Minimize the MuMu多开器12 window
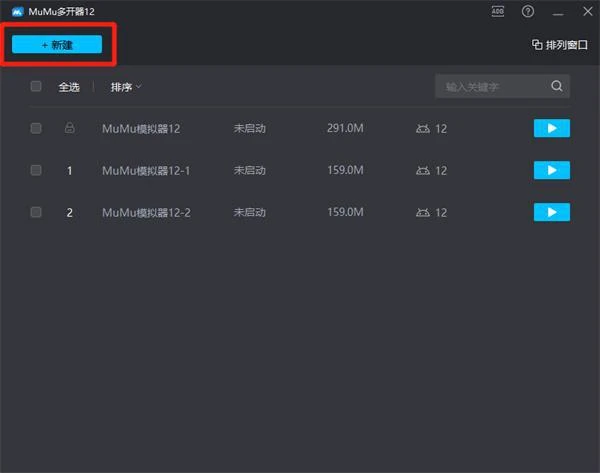This screenshot has height=473, width=600. (x=558, y=14)
